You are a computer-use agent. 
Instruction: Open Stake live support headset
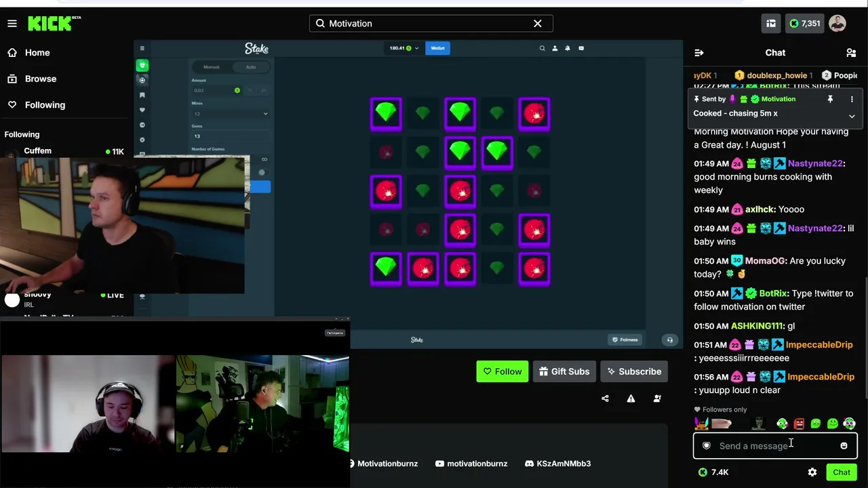[x=670, y=340]
